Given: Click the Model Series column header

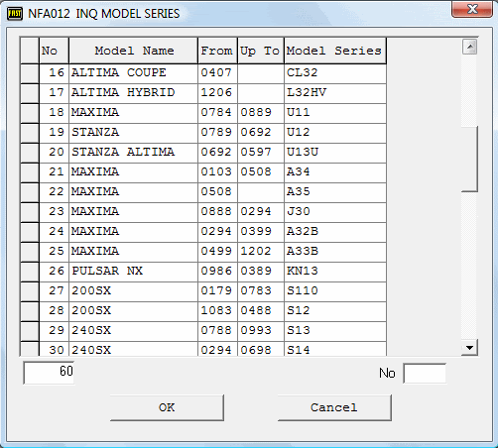Looking at the screenshot, I should point(335,51).
